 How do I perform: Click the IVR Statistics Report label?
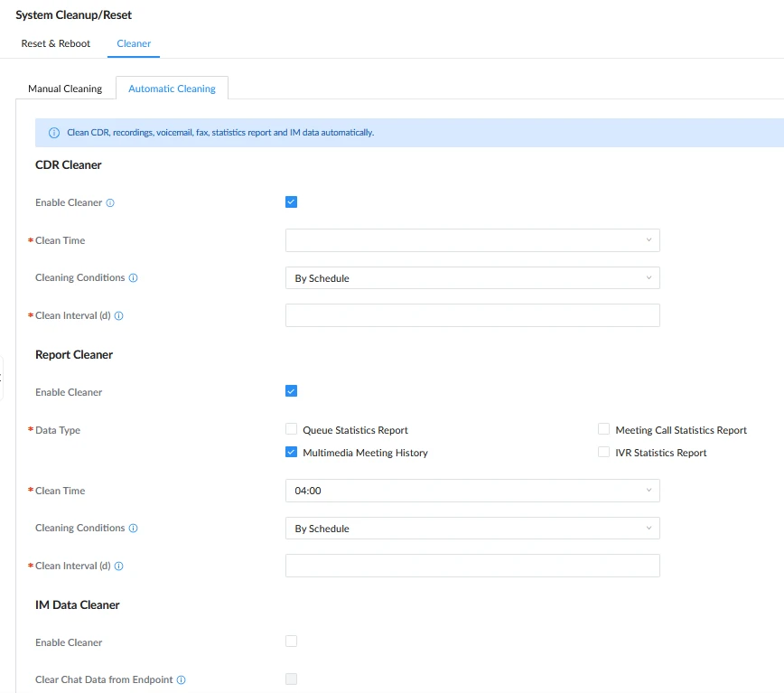(661, 453)
